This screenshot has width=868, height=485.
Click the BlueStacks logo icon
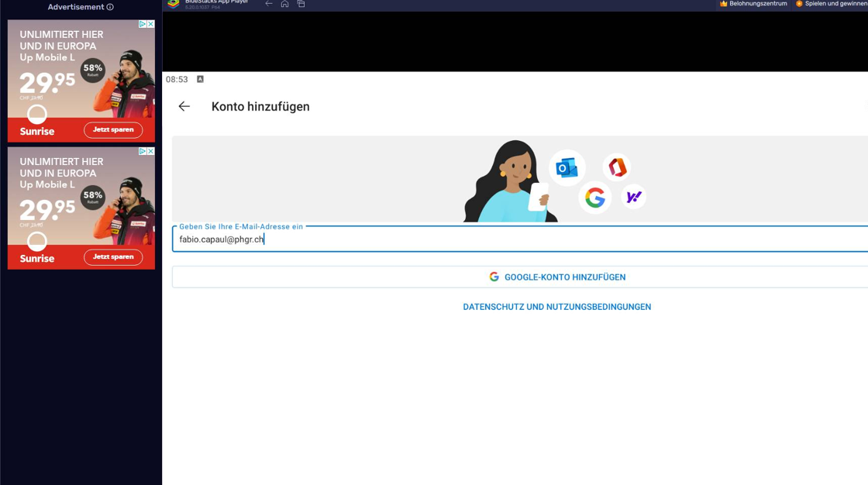point(174,3)
